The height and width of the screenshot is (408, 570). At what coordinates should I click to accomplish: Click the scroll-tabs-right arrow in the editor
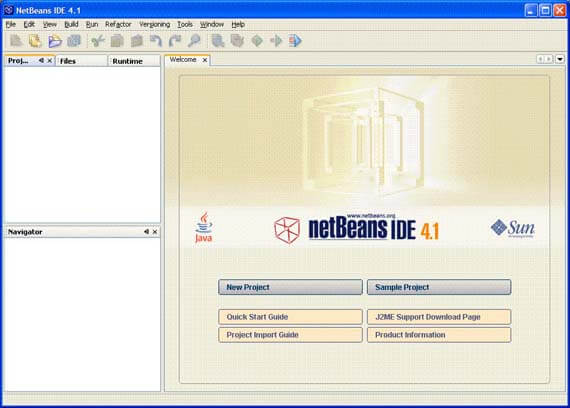pos(549,59)
